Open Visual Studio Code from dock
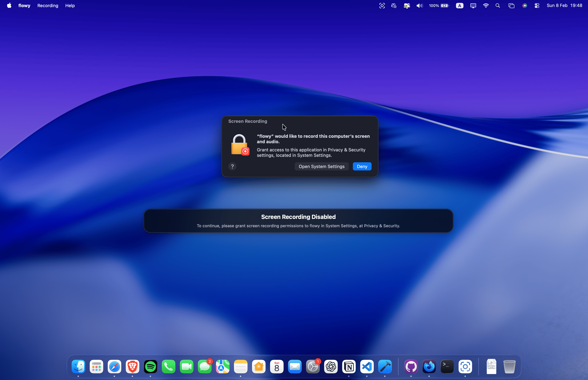Viewport: 588px width, 380px height. (367, 367)
